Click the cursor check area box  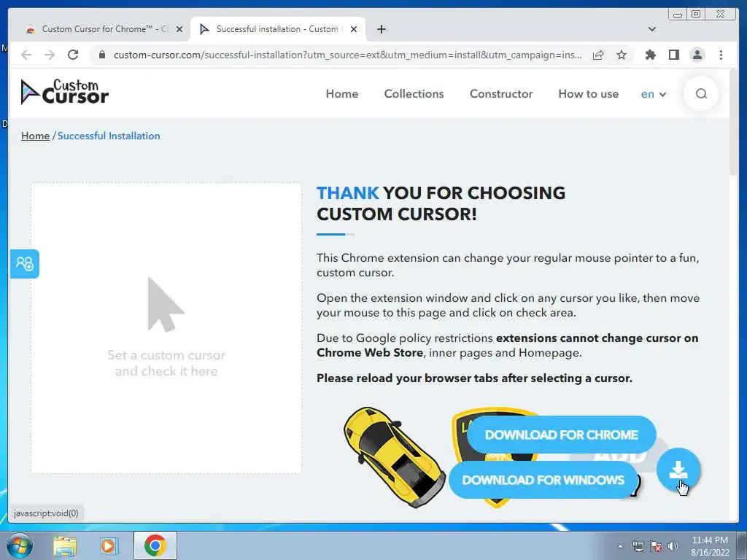point(166,328)
